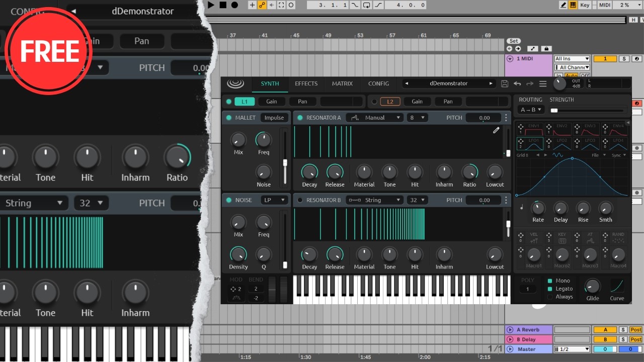The height and width of the screenshot is (362, 644).
Task: Open the LFO Sync dropdown
Action: pos(619,155)
